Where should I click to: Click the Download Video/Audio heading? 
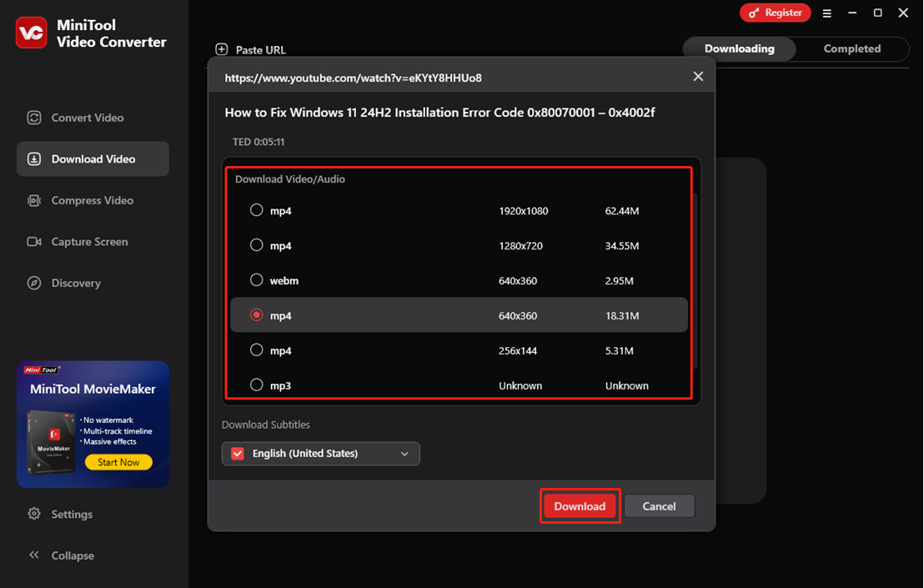(x=290, y=179)
